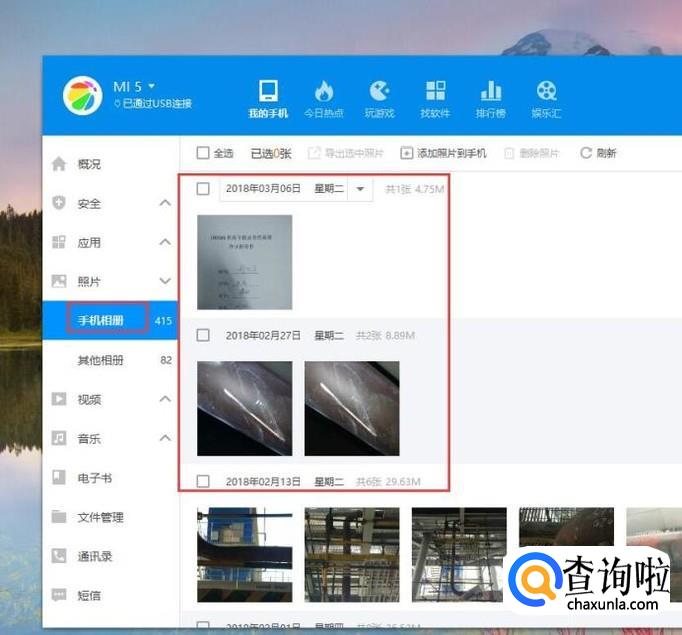Viewport: 682px width, 635px height.
Task: Click the 添加照片到手机 button
Action: (443, 153)
